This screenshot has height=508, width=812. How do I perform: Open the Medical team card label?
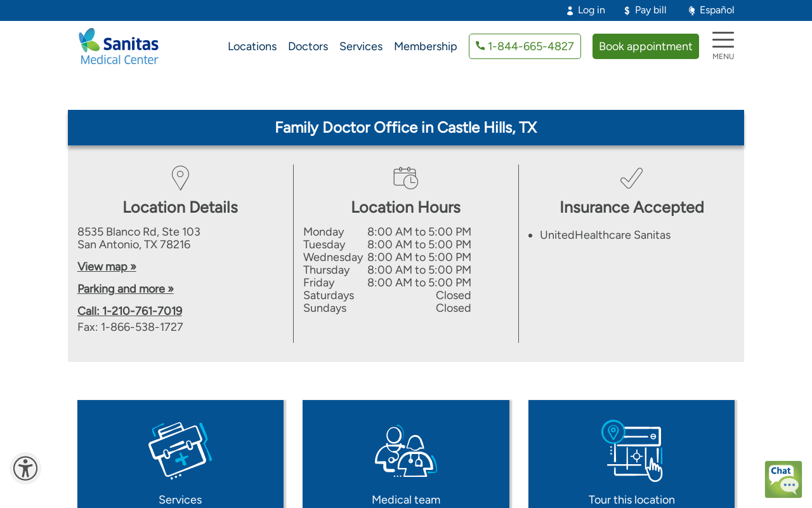(406, 500)
